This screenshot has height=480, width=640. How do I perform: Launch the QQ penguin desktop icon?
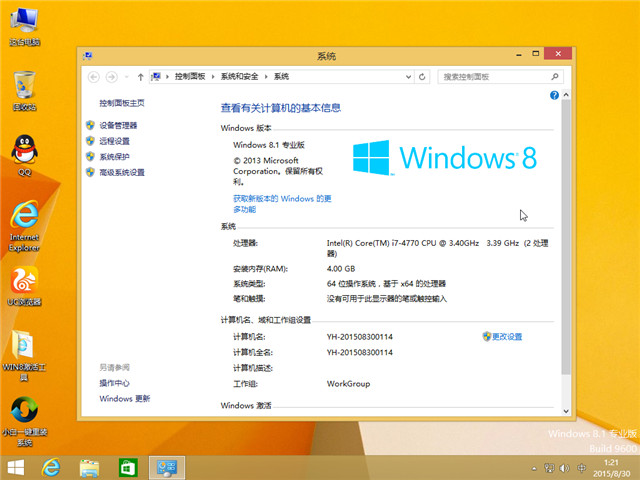[24, 155]
